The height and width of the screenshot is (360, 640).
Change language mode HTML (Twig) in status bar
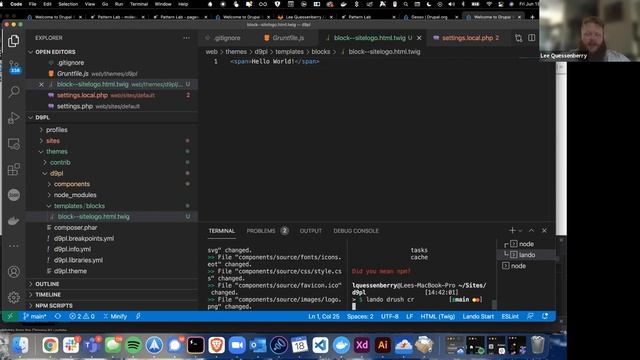pyautogui.click(x=438, y=316)
